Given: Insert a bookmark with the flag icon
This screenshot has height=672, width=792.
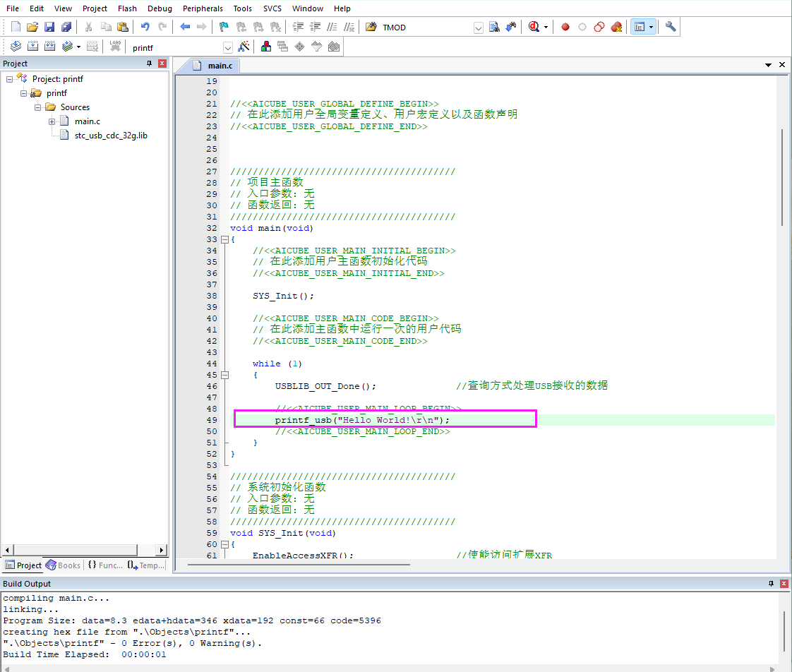Looking at the screenshot, I should [x=224, y=27].
